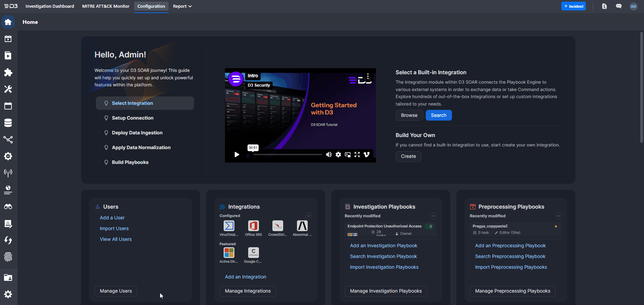Click the puzzle piece integrations sidebar icon
Viewport: 644px width, 305px height.
pos(8,73)
